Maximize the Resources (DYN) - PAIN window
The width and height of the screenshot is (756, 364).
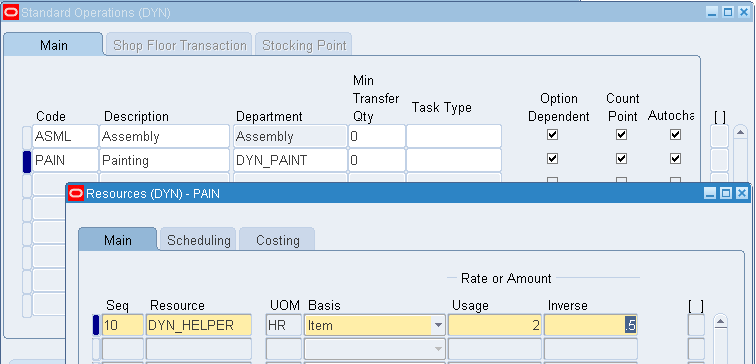[726, 194]
